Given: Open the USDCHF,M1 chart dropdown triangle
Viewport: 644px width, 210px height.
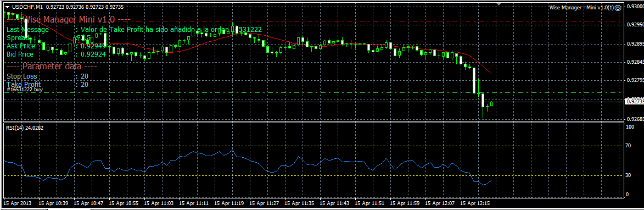Looking at the screenshot, I should 7,7.
